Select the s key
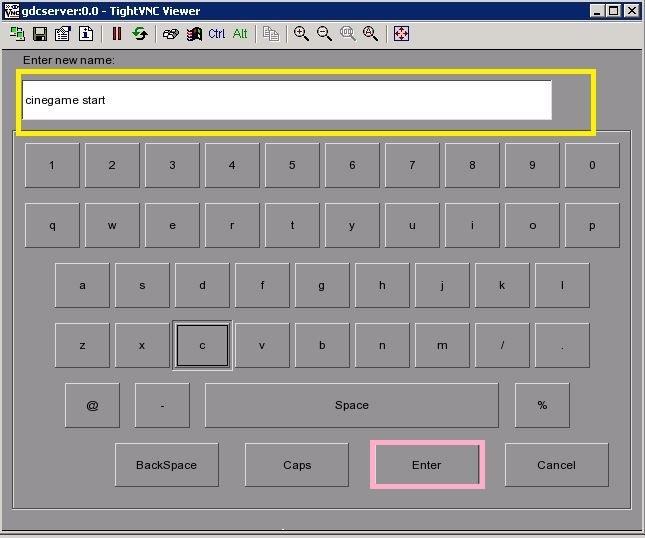 (x=142, y=285)
